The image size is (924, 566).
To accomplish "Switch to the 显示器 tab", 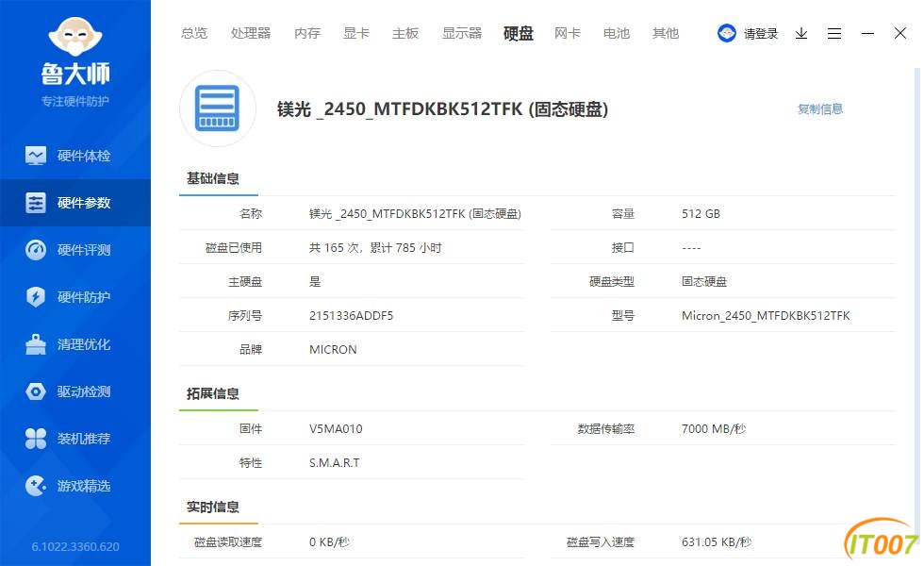I will (x=462, y=33).
